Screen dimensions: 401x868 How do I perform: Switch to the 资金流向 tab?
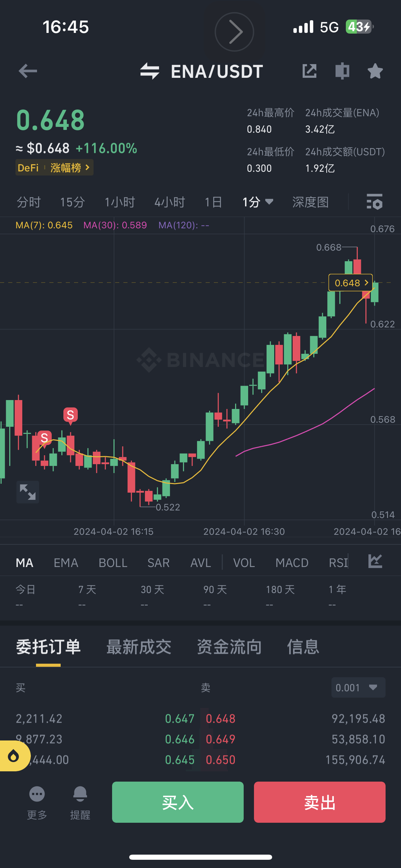[229, 647]
